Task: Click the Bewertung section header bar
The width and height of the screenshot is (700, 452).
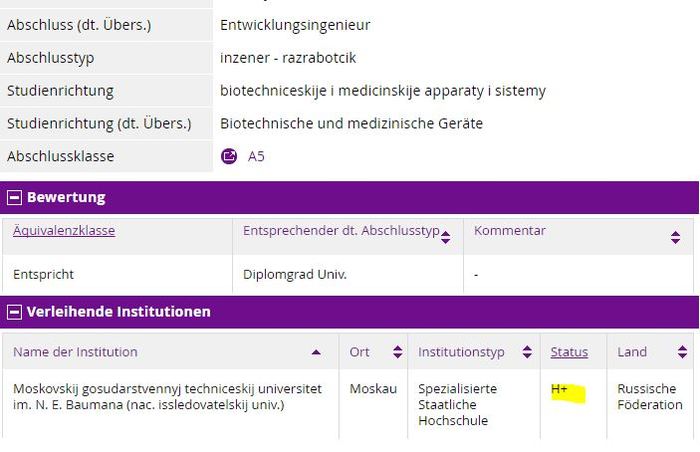Action: coord(350,197)
